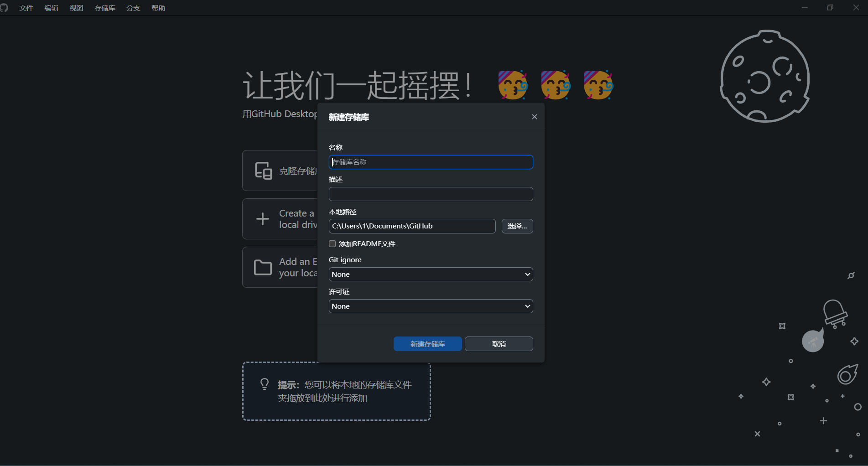Viewport: 868px width, 466px height.
Task: Open the 存储库 menu
Action: click(104, 8)
